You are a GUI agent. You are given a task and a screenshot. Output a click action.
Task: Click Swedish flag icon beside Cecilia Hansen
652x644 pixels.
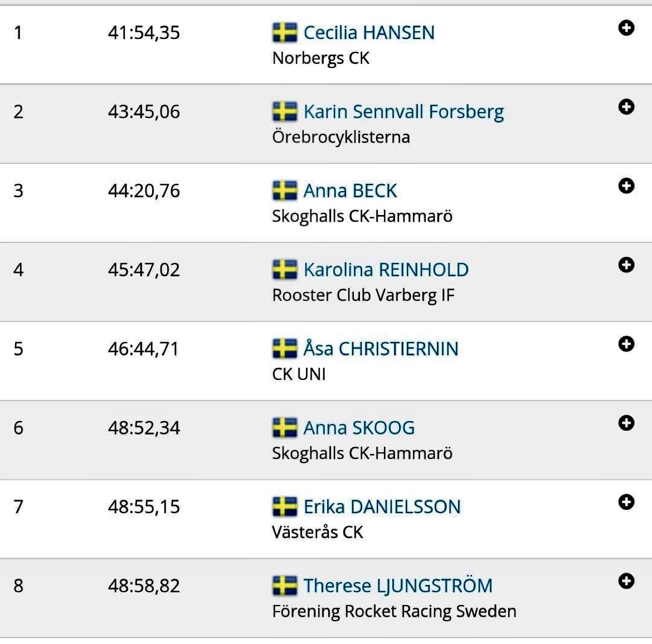click(x=284, y=33)
